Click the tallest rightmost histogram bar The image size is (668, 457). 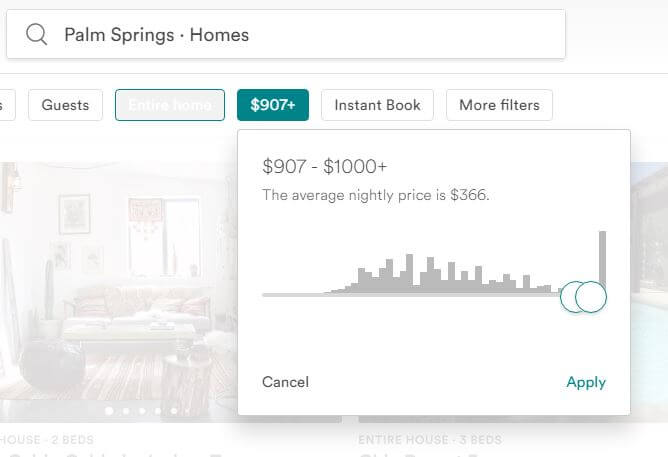click(602, 258)
